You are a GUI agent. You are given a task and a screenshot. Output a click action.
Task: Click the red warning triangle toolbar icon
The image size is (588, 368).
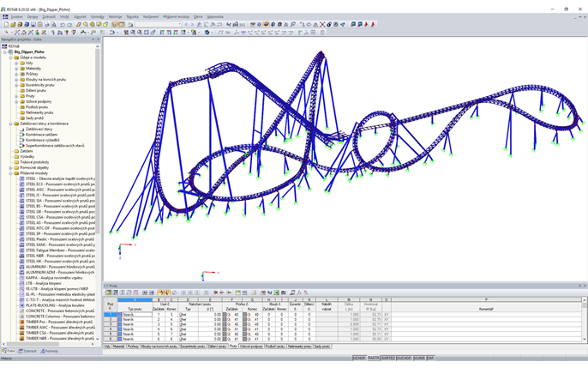(x=315, y=24)
